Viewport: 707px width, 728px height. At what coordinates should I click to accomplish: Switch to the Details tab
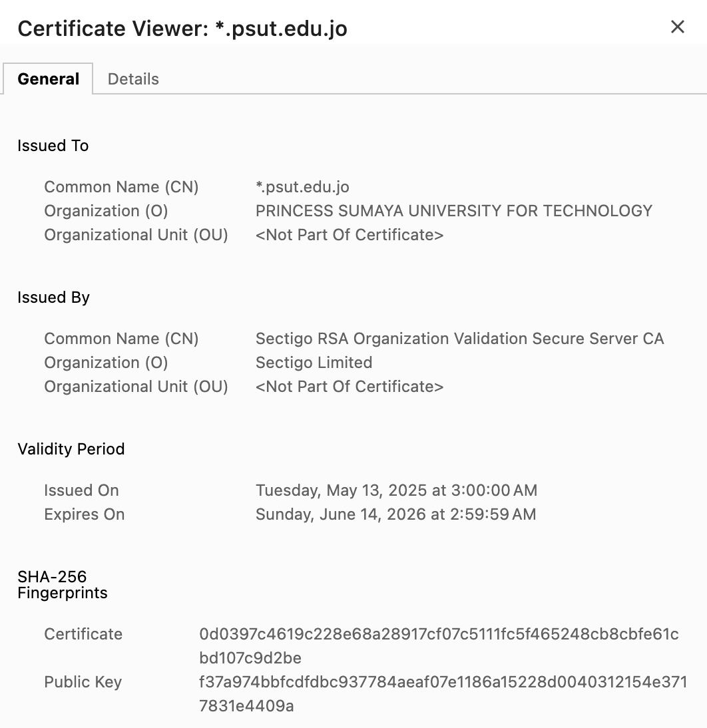coord(133,79)
